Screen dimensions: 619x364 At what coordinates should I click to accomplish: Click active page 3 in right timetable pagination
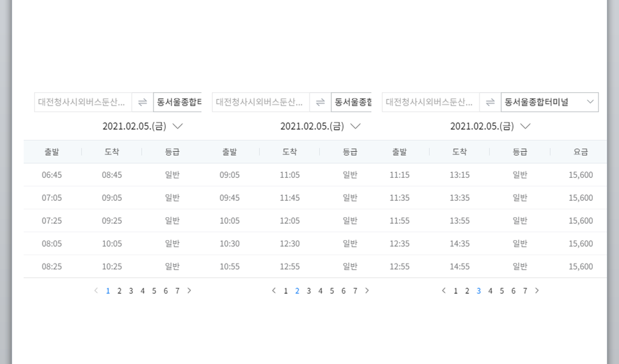point(478,291)
